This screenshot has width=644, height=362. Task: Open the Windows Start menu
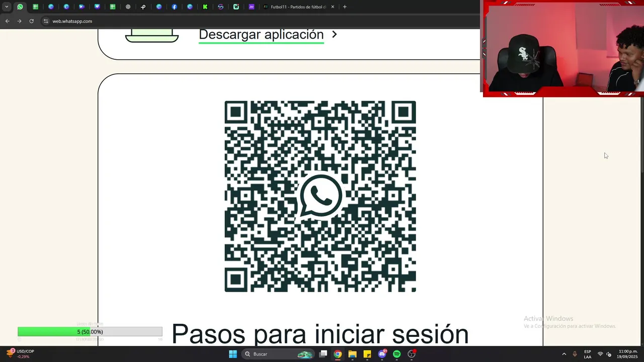(x=233, y=354)
